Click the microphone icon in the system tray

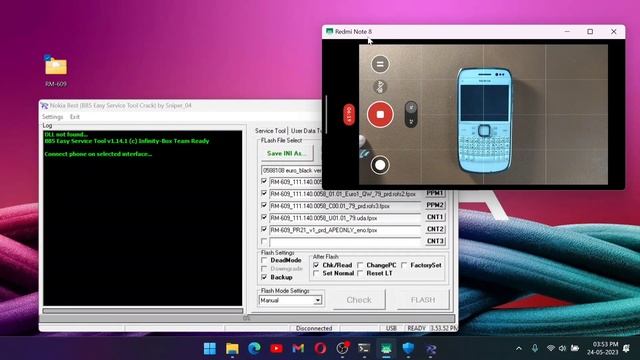pos(535,349)
